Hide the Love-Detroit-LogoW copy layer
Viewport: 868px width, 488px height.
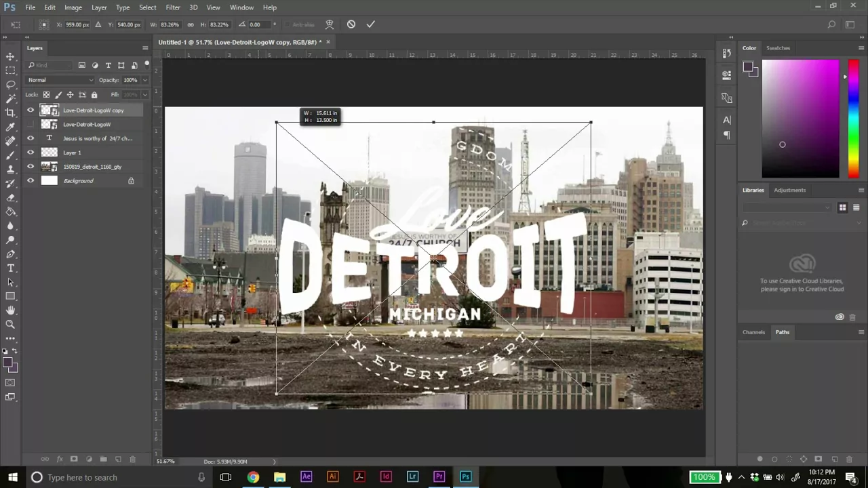(30, 110)
